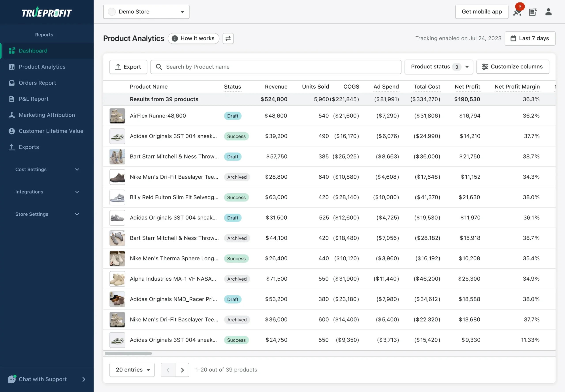Image resolution: width=565 pixels, height=392 pixels.
Task: Click the Get mobile app button
Action: (482, 12)
